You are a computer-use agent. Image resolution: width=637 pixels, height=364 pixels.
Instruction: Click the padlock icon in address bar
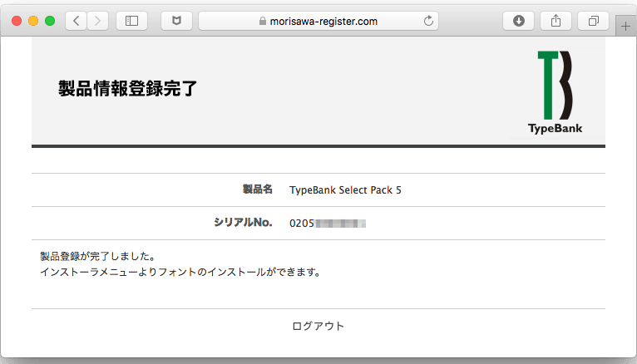[263, 21]
